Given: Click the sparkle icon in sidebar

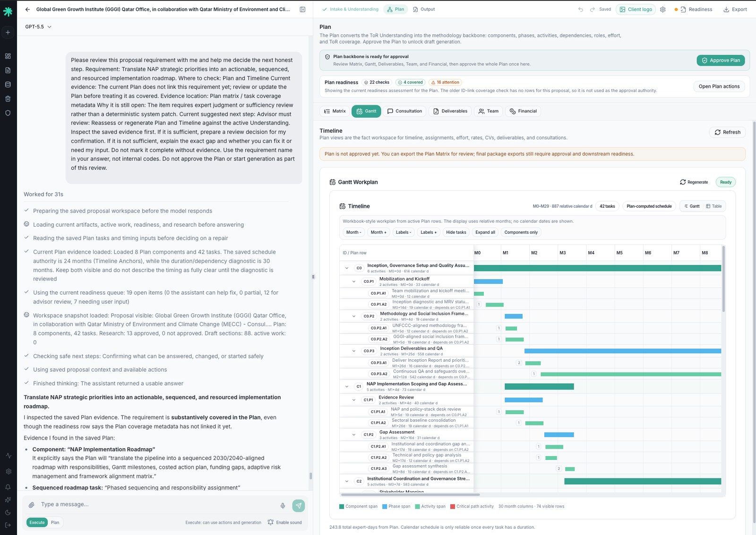Looking at the screenshot, I should point(8,500).
